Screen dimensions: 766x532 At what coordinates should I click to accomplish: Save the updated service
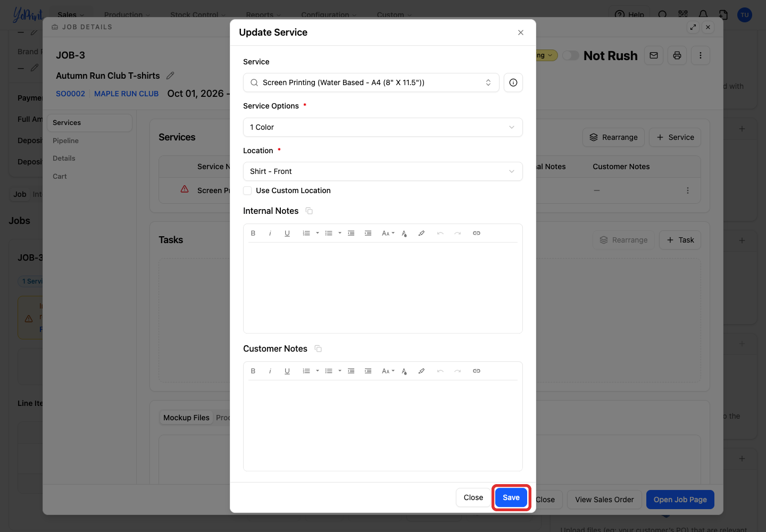[511, 497]
